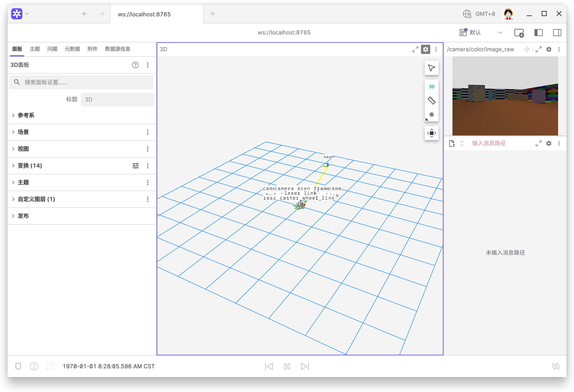Screen dimensions: 574x392
Task: Open a new tab with plus button
Action: [x=213, y=14]
